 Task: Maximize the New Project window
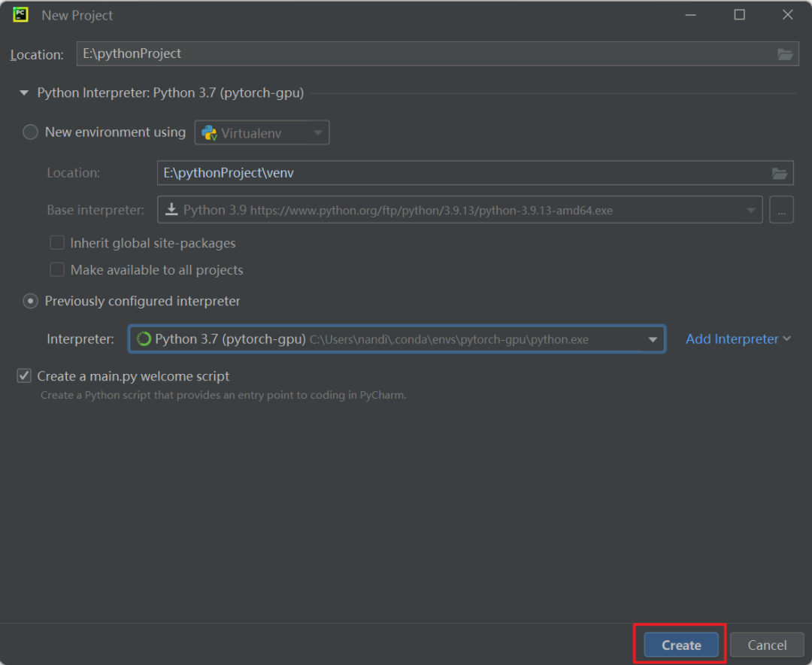click(x=740, y=15)
